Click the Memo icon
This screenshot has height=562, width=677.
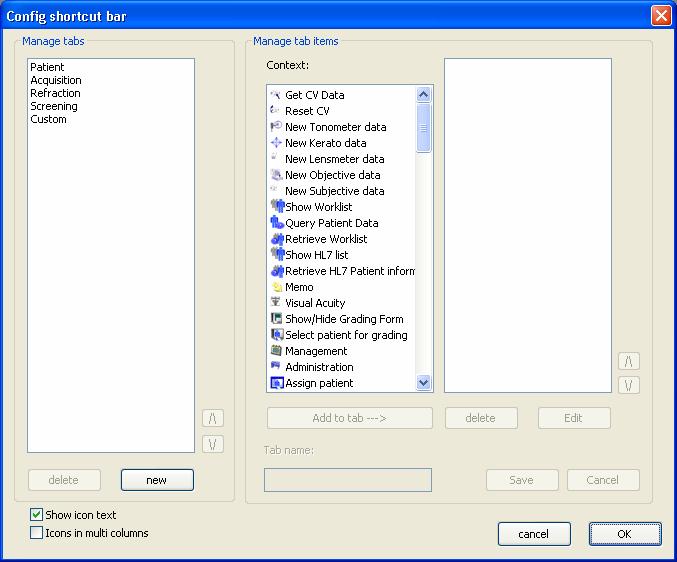(x=276, y=287)
